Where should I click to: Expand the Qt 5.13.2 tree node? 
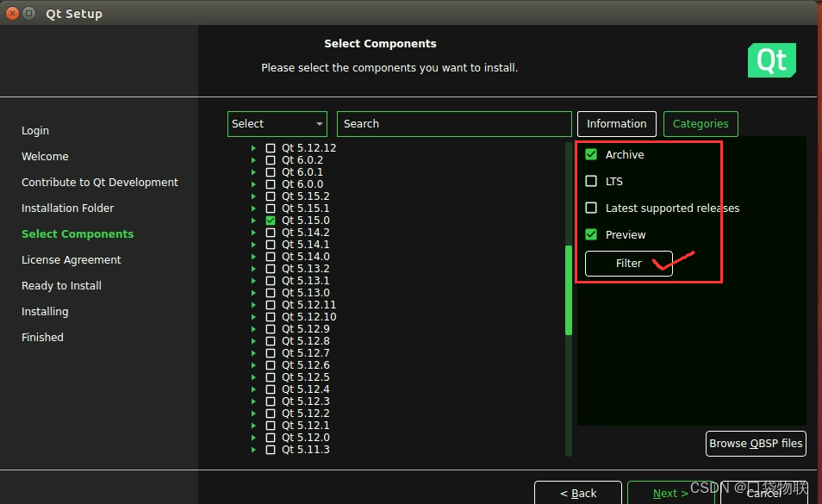253,269
